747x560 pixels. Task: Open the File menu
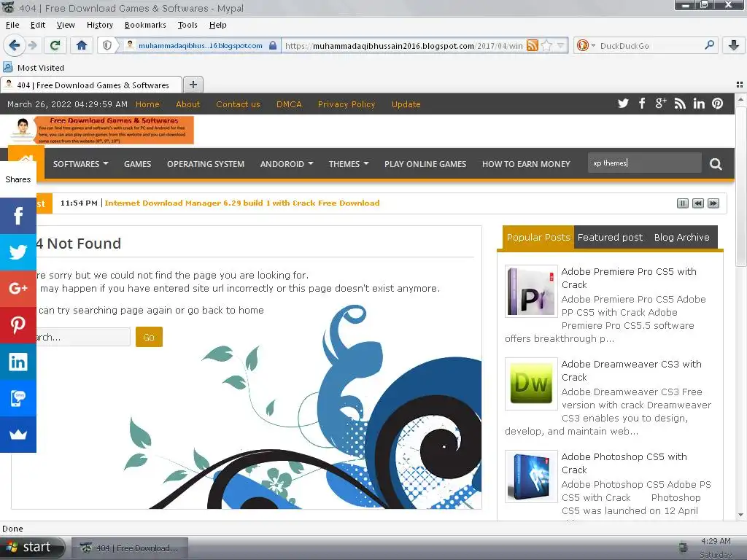click(12, 25)
